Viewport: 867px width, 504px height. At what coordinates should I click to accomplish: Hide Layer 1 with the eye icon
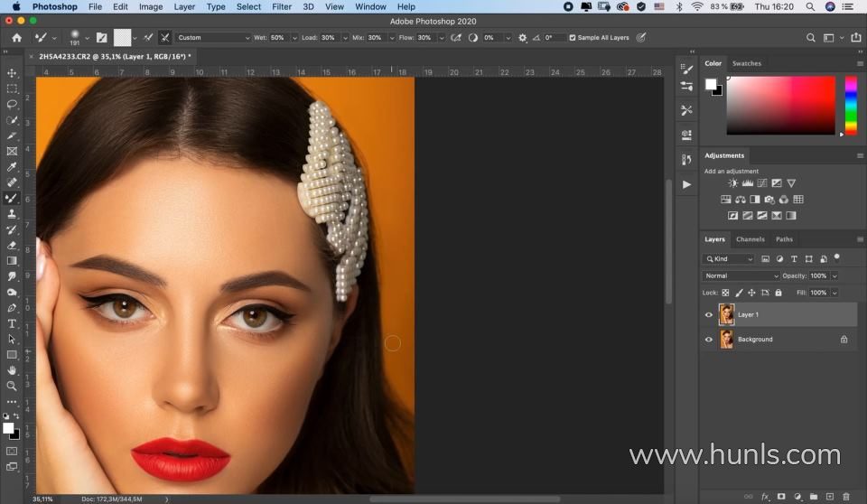pos(709,314)
